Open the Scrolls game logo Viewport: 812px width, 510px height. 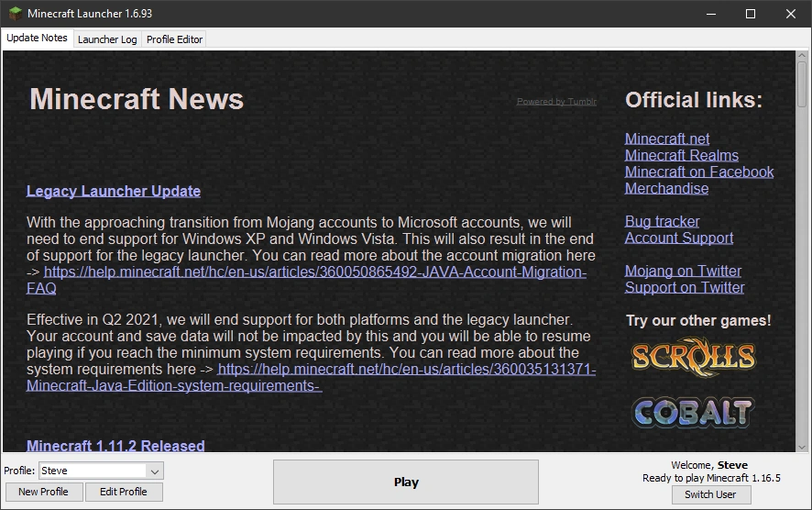694,357
